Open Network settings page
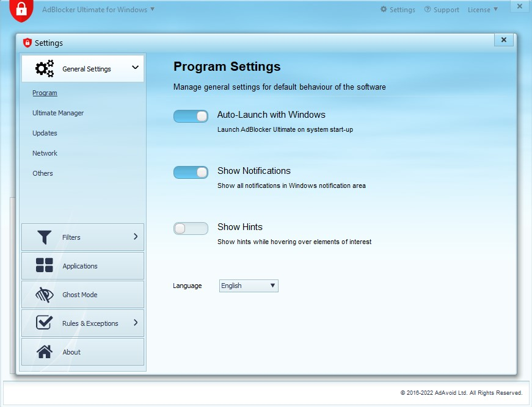 [45, 153]
